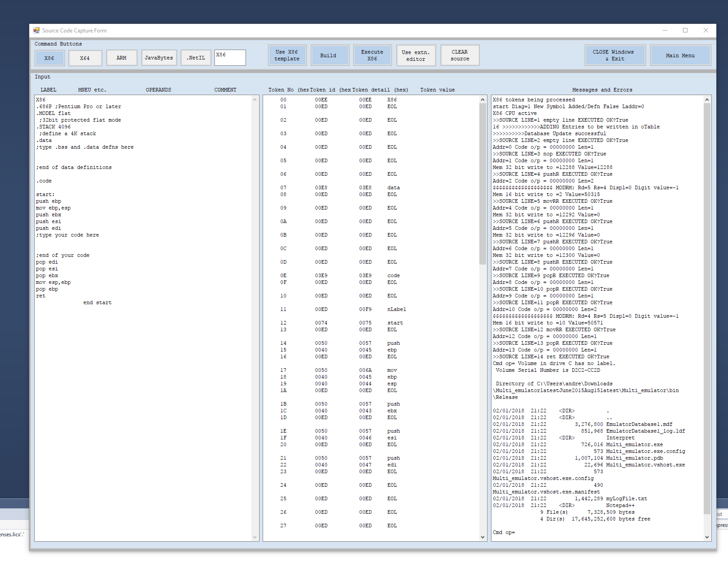Close the Source Code Capture Form window
Screen dimensions: 728x562
click(706, 30)
